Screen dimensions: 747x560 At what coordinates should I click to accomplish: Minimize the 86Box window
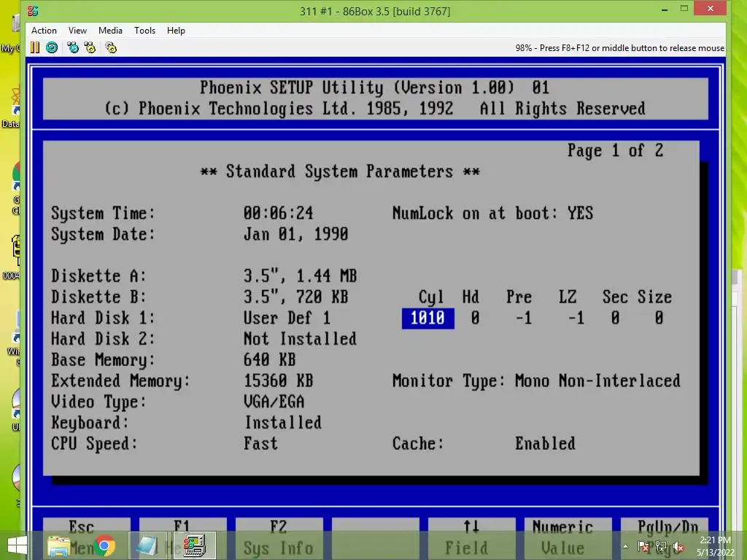(x=665, y=9)
